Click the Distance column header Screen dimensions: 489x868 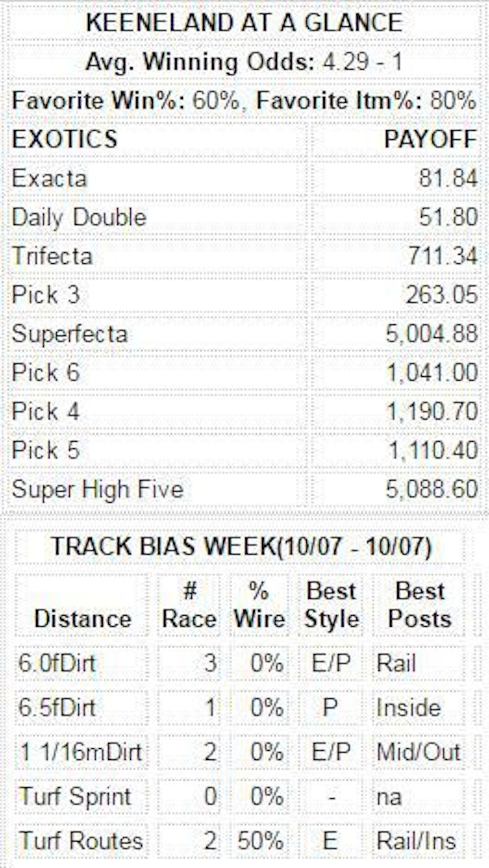point(83,619)
